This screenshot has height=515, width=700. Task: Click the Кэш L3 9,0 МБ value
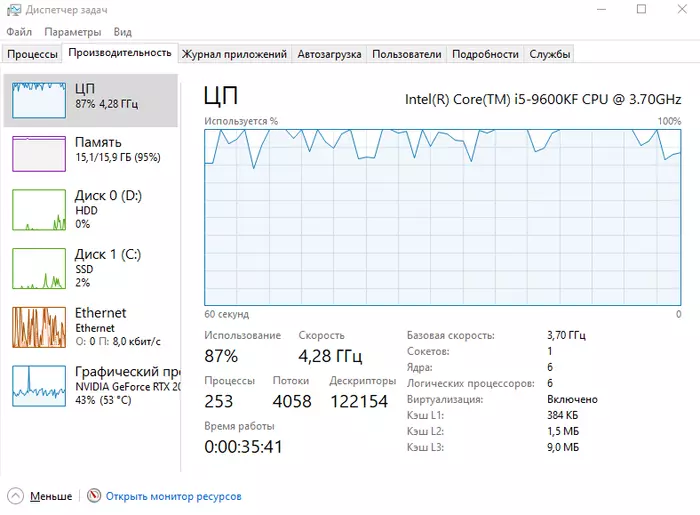tap(563, 447)
